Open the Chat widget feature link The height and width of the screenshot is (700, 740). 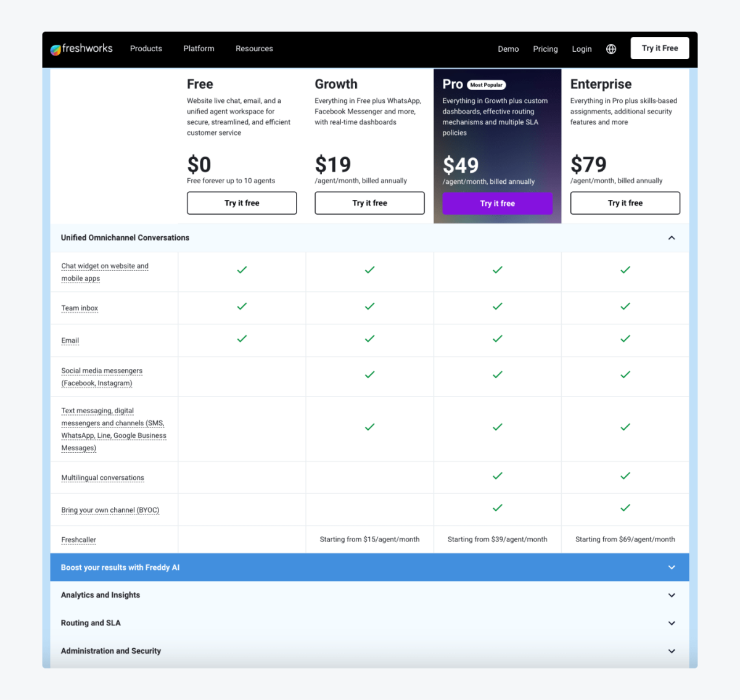click(x=105, y=271)
